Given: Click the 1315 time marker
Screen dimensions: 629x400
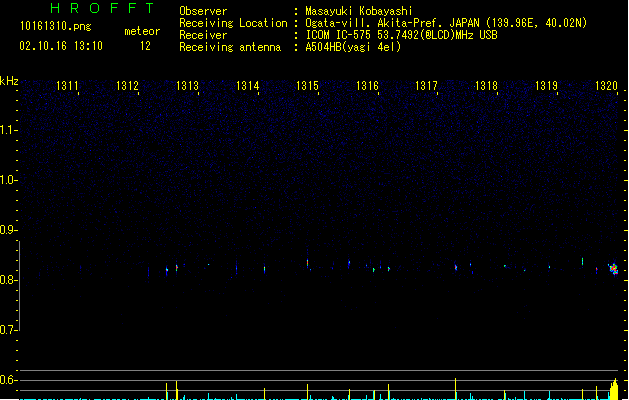Looking at the screenshot, I should [307, 85].
